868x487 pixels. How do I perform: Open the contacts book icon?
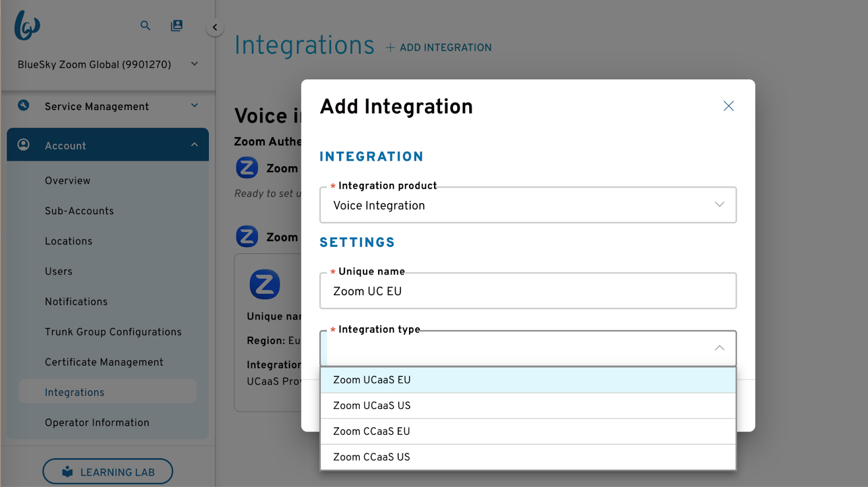click(177, 25)
